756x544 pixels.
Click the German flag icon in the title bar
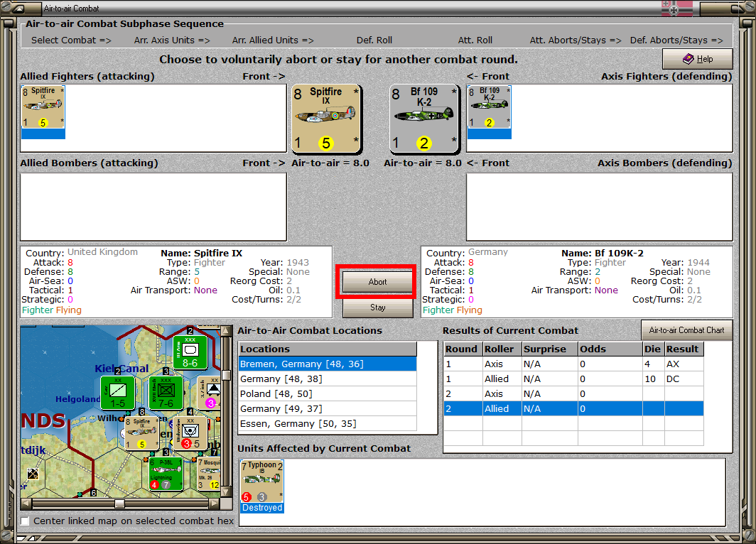point(677,9)
